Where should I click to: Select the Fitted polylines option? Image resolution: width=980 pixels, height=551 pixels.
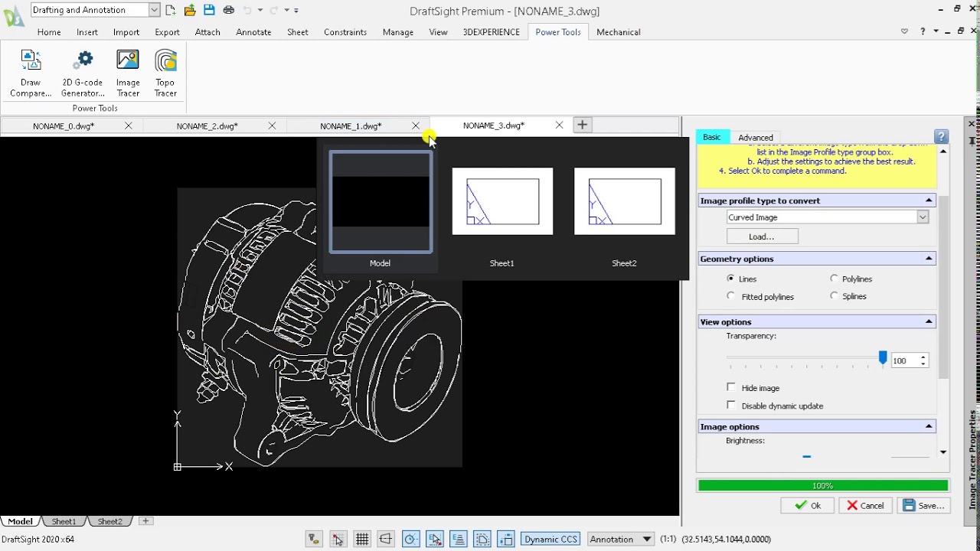click(731, 296)
